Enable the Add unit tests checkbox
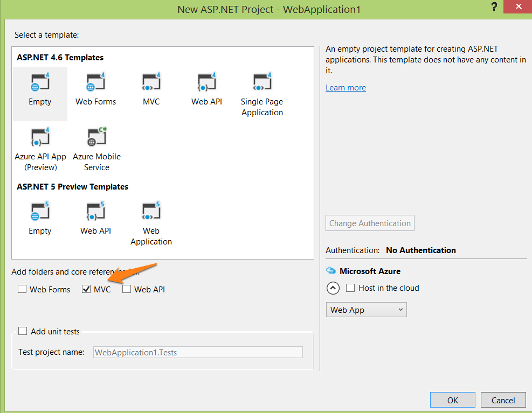 (x=23, y=331)
